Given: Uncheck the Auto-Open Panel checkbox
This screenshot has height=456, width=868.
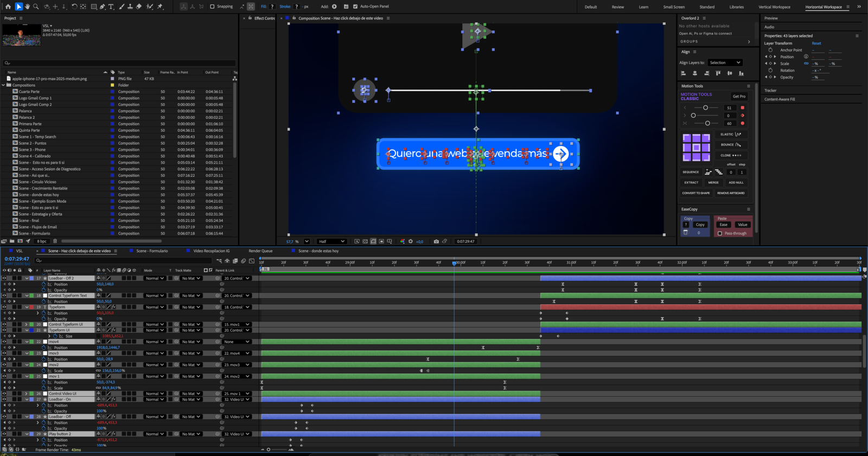Looking at the screenshot, I should coord(355,7).
